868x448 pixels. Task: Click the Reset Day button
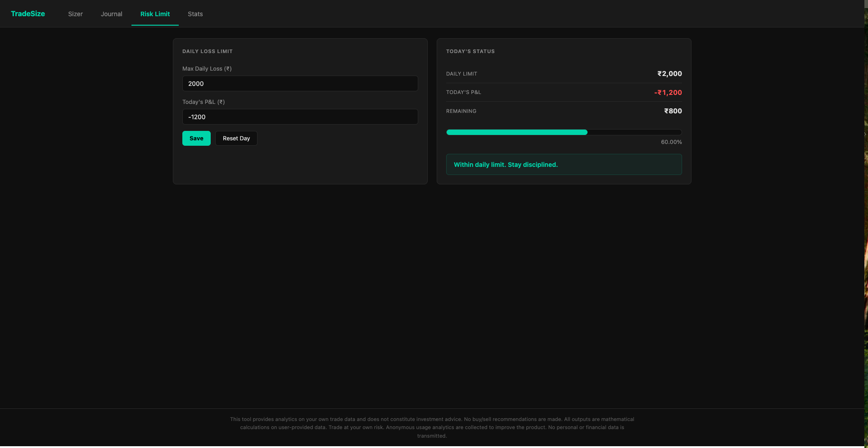[x=236, y=138]
